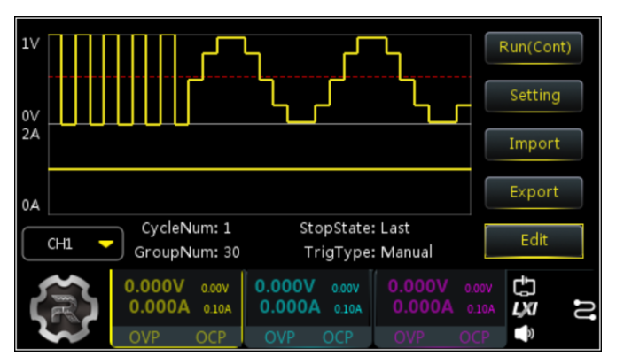The image size is (624, 364).
Task: Select the GroupNum: 30 value
Action: (x=187, y=252)
